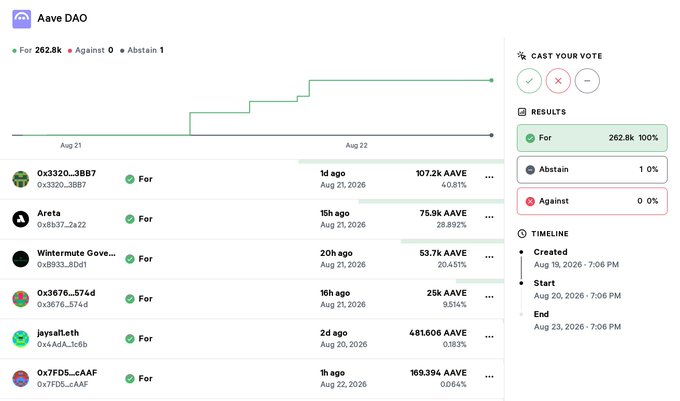The image size is (680, 401).
Task: Click the red X in Against result
Action: [530, 201]
